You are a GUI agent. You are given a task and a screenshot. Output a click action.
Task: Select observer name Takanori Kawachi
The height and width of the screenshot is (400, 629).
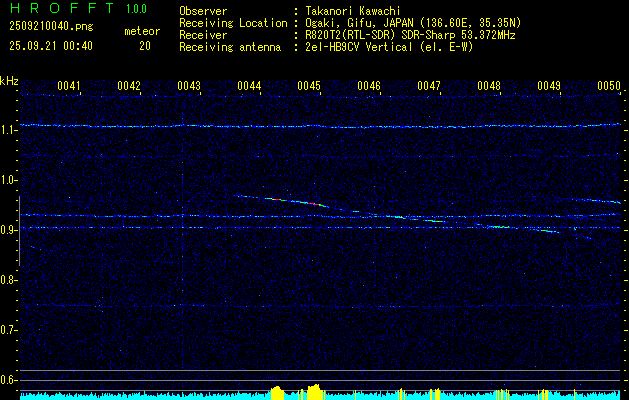(353, 11)
